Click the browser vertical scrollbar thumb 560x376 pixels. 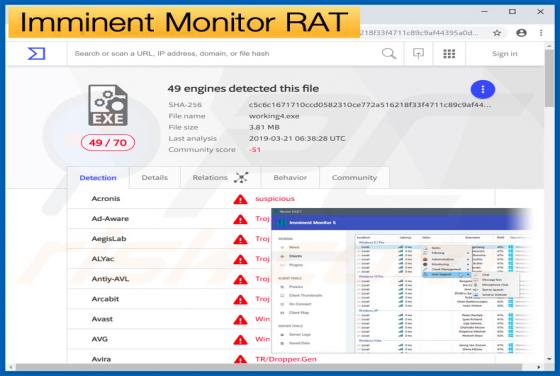coord(549,79)
